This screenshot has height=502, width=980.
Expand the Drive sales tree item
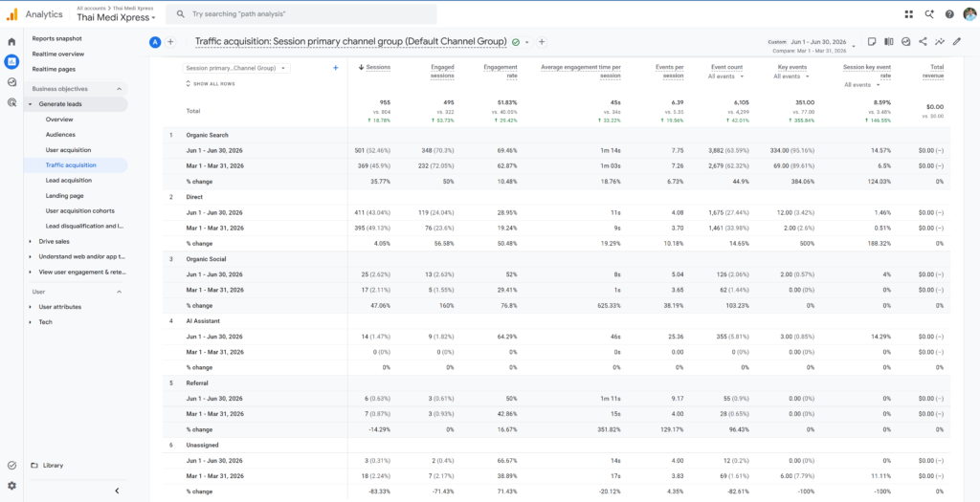click(31, 241)
